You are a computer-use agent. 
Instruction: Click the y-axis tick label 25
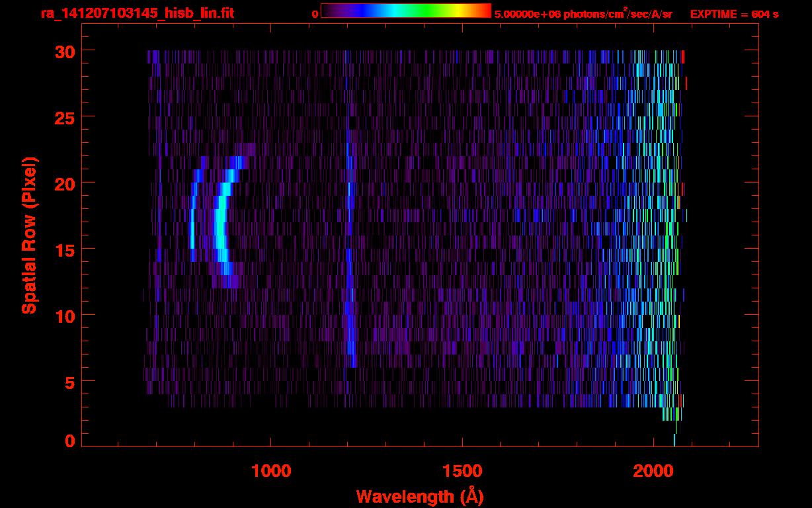(64, 117)
